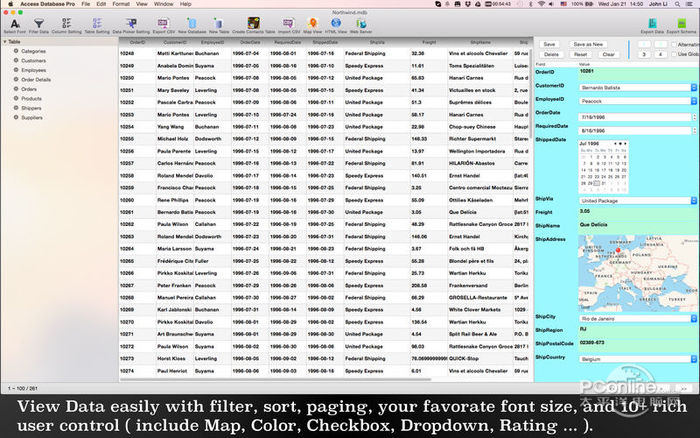Launch the Web Server tool
This screenshot has height=438, width=700.
(x=362, y=24)
